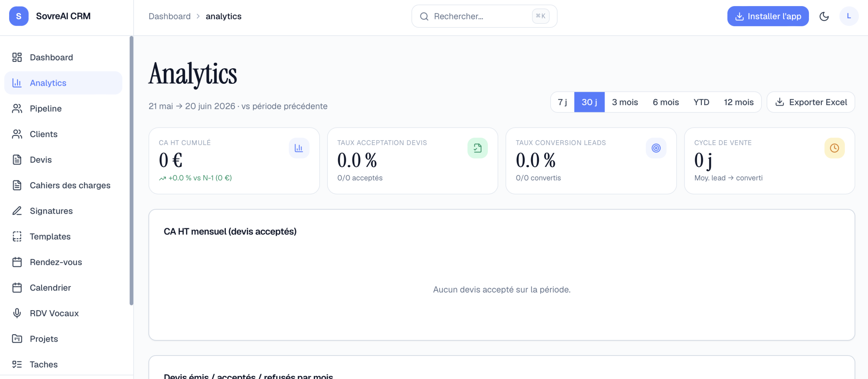The image size is (868, 379).
Task: Open the Taches menu item
Action: point(63,364)
